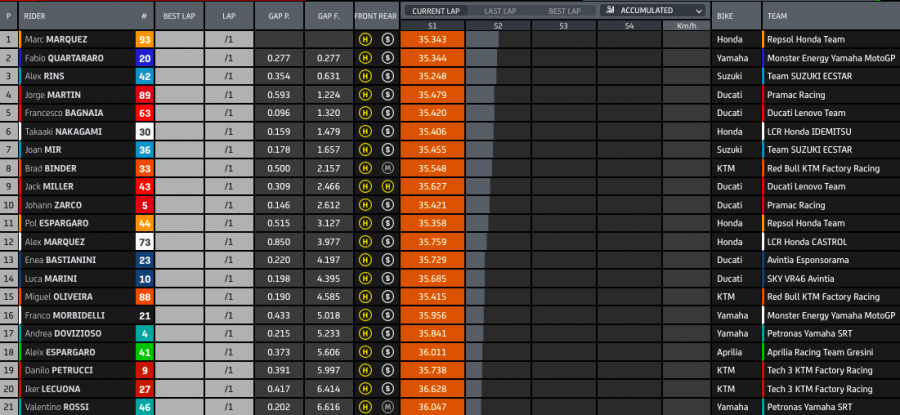Click Aleix Espargaro's hard front tyre icon
The height and width of the screenshot is (415, 900).
pos(367,352)
